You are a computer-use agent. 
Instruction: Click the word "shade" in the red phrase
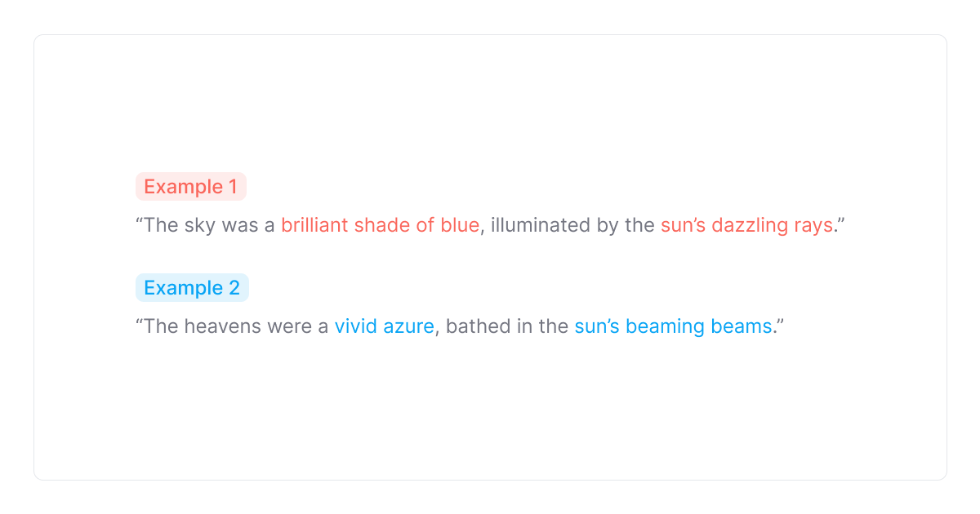point(379,225)
